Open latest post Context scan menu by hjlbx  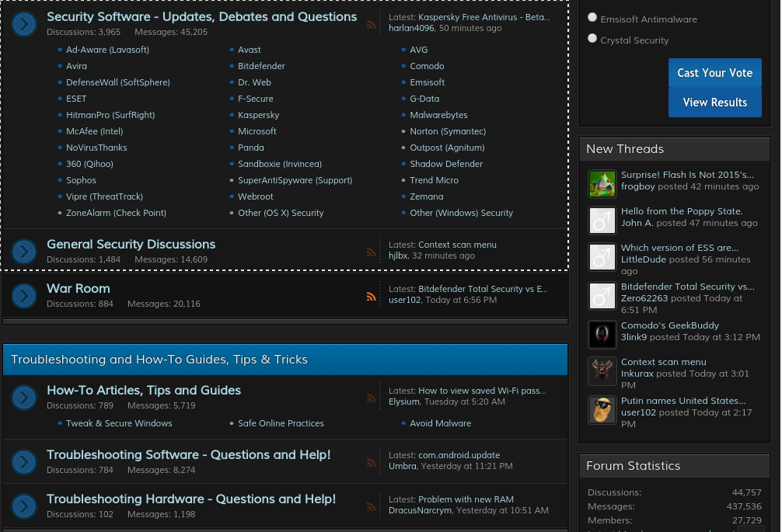pyautogui.click(x=457, y=245)
